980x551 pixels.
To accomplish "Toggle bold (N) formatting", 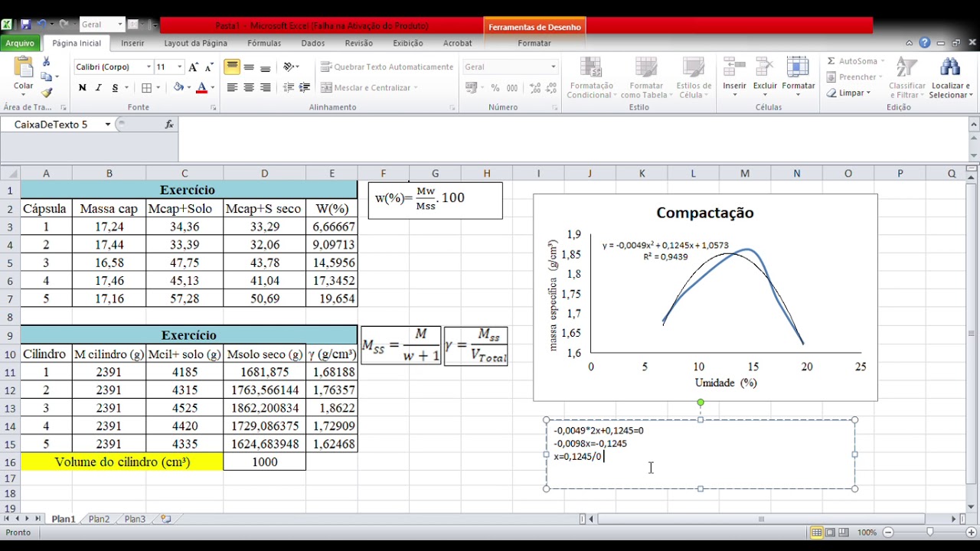I will 82,88.
